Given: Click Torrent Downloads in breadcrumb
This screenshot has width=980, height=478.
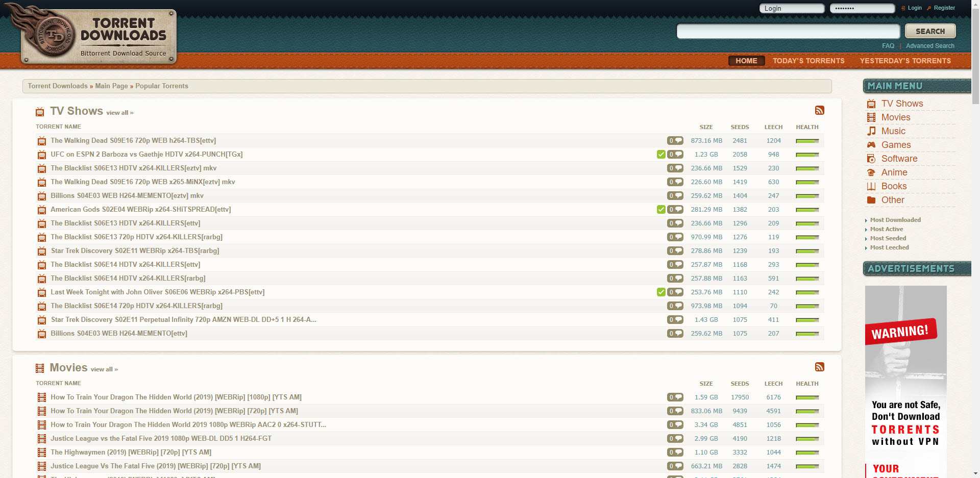Looking at the screenshot, I should coord(58,86).
